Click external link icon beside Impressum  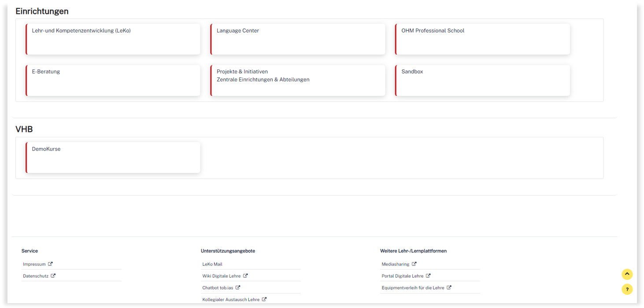point(50,264)
